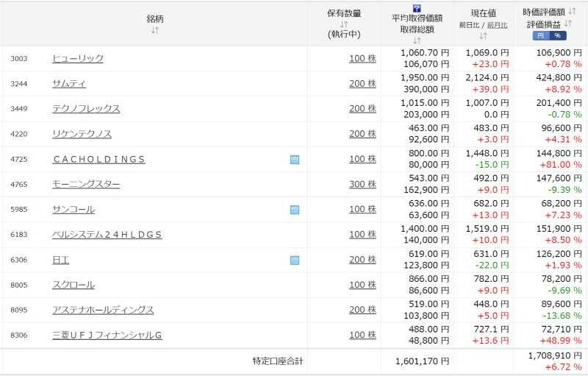Select the -13.68 % loss value
Image resolution: width=588 pixels, height=376 pixels.
[562, 316]
